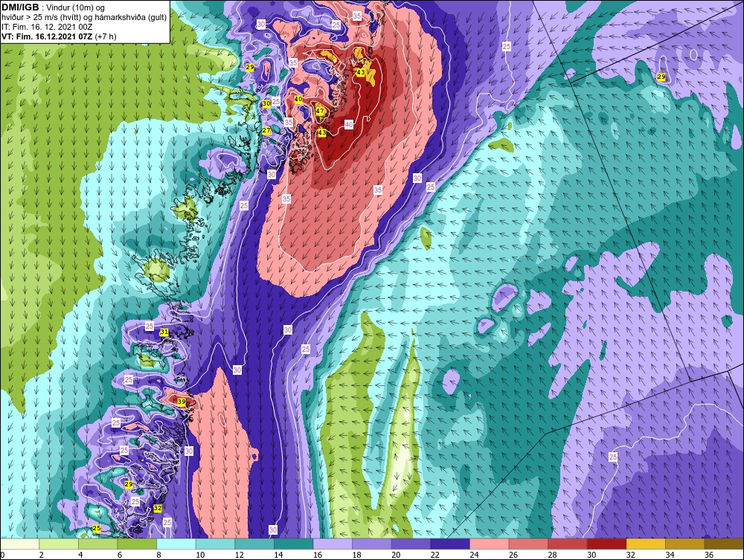The image size is (744, 560).
Task: Click the bold 'VT: Fim. 16.12.2021 07Z' line
Action: point(59,36)
